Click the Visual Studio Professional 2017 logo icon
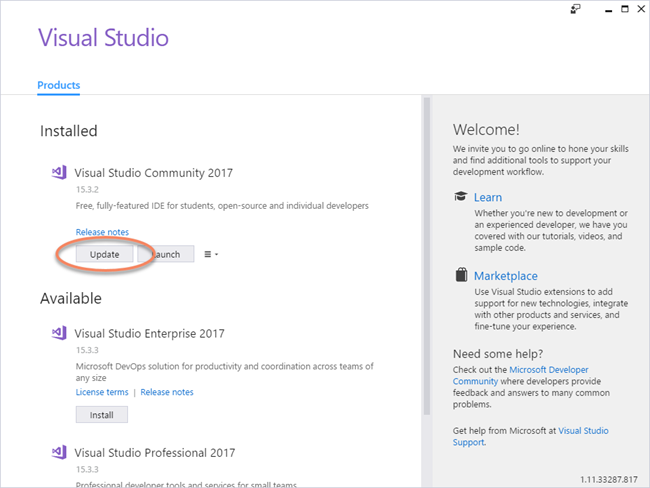The height and width of the screenshot is (488, 650). click(59, 452)
